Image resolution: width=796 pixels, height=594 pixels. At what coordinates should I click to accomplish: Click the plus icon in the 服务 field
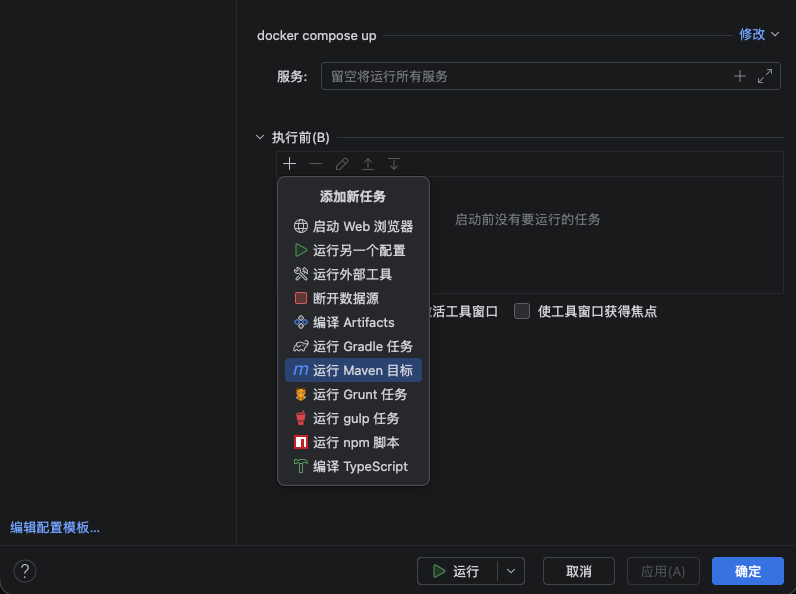(740, 76)
